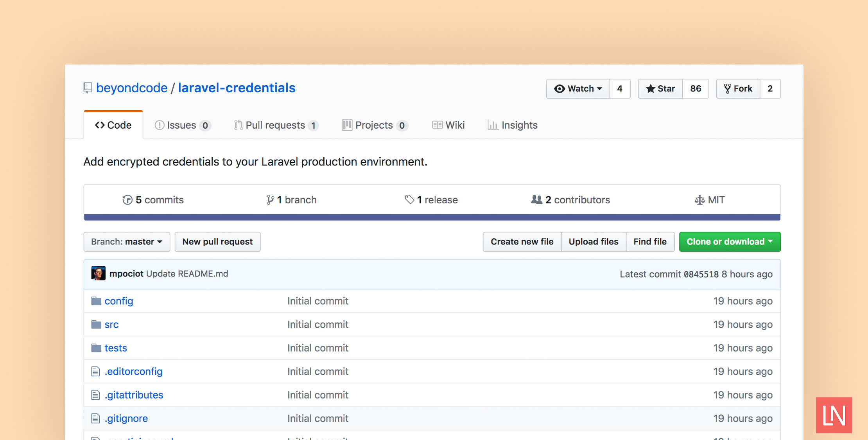Screen dimensions: 868x440
Task: Click Upload files button
Action: pyautogui.click(x=594, y=242)
